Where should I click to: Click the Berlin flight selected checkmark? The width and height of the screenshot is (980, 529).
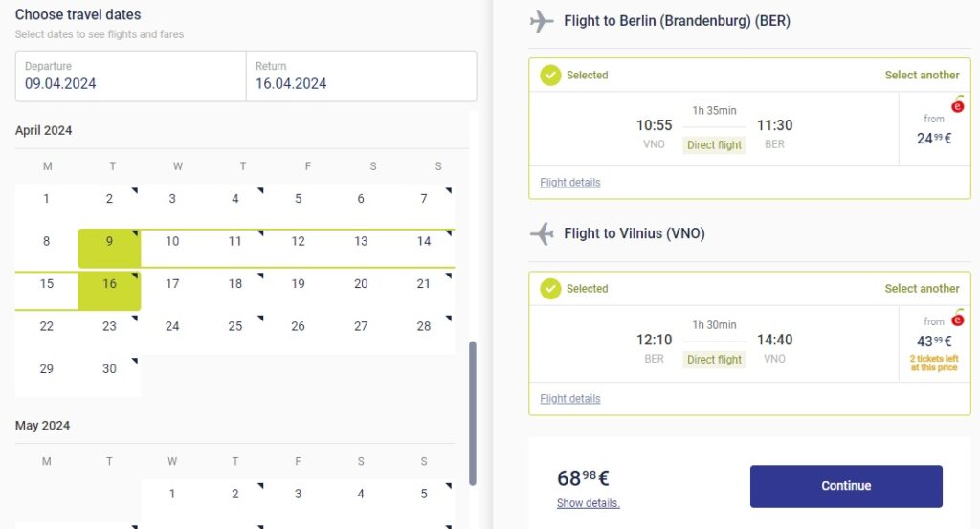coord(550,76)
